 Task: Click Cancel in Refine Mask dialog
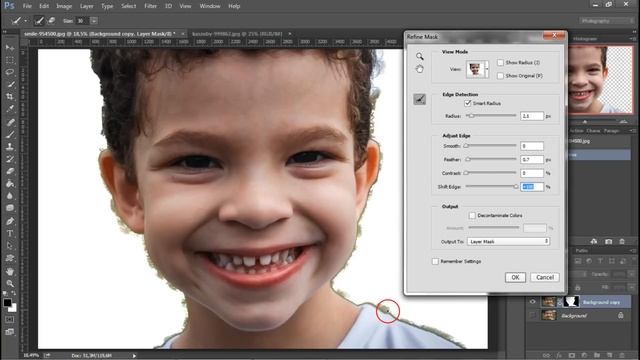click(544, 277)
